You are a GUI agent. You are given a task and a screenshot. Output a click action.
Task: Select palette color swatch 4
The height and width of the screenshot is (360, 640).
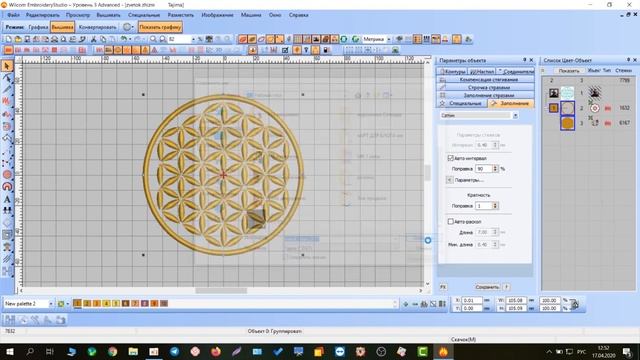[106, 304]
